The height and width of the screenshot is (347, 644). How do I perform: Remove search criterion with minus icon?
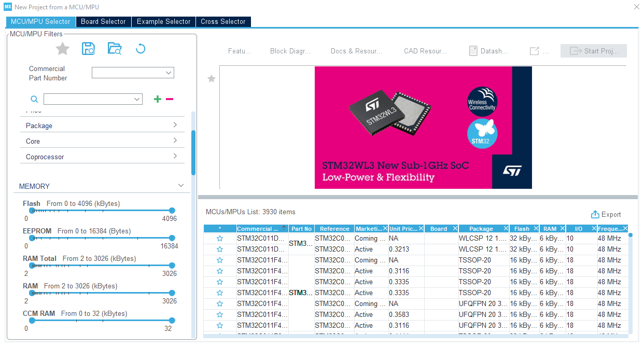tap(170, 99)
